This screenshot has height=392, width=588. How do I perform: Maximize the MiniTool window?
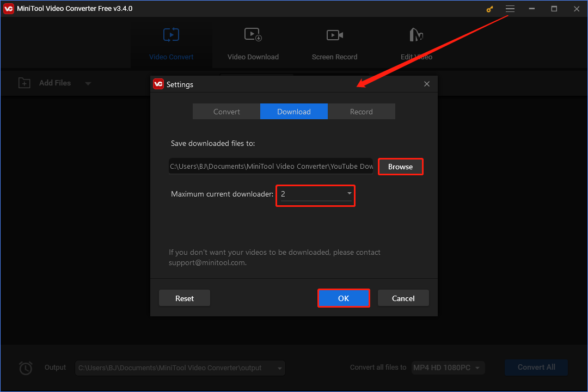(x=554, y=9)
